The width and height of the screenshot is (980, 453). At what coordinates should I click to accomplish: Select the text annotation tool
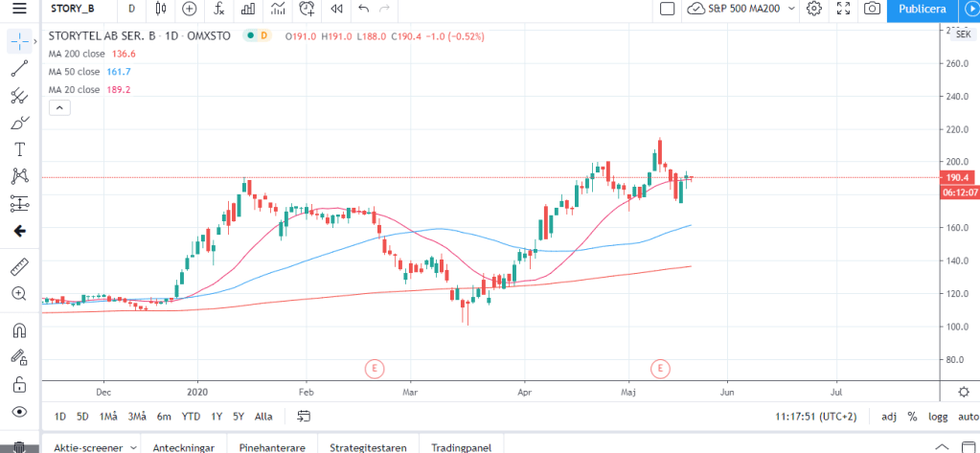(19, 149)
